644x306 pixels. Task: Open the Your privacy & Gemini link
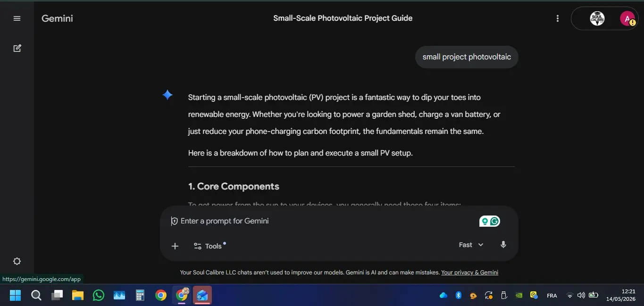pos(469,273)
